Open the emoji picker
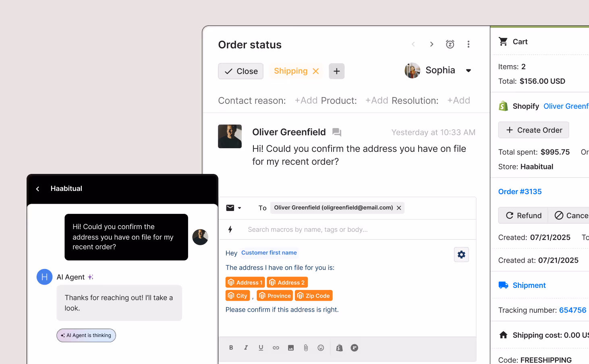 [x=321, y=348]
